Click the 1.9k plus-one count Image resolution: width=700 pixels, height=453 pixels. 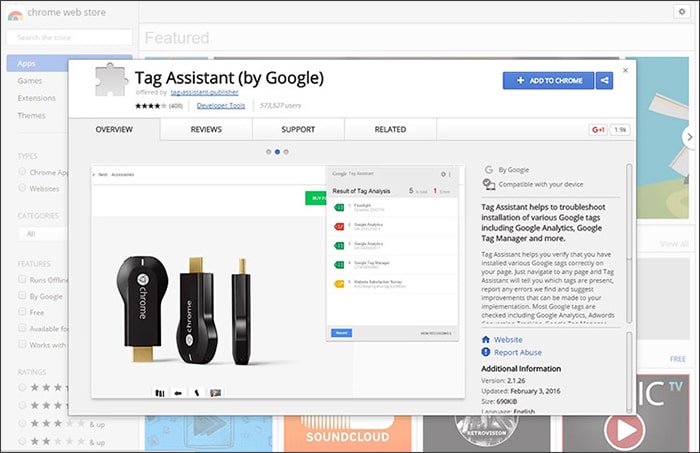click(x=620, y=130)
